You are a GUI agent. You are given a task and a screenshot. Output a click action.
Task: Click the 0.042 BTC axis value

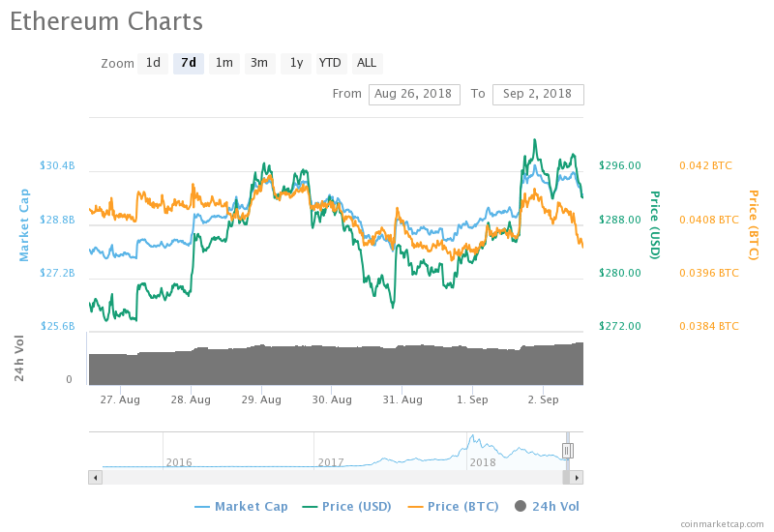pos(705,165)
